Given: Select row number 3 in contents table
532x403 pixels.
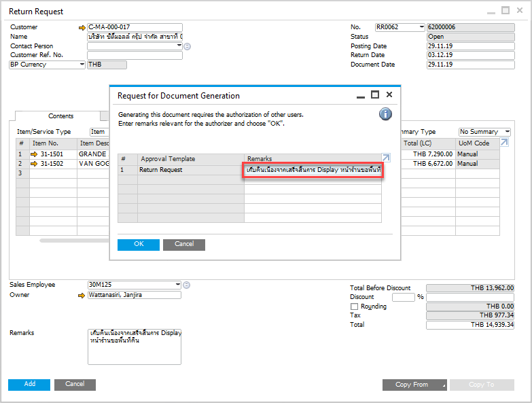Looking at the screenshot, I should coord(22,173).
